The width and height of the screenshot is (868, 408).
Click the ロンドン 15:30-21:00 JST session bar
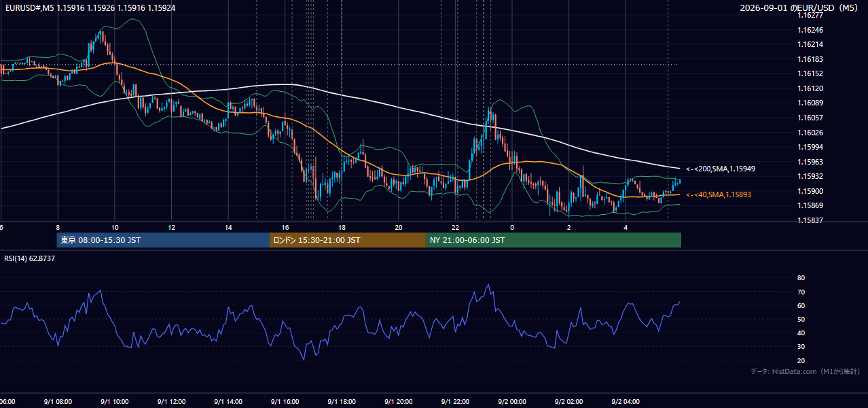click(348, 240)
